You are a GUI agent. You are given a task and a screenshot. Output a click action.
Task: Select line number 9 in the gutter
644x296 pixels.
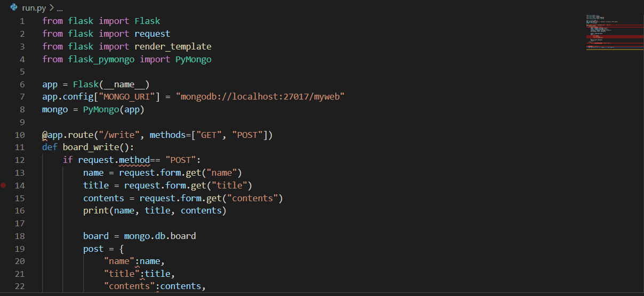point(22,122)
